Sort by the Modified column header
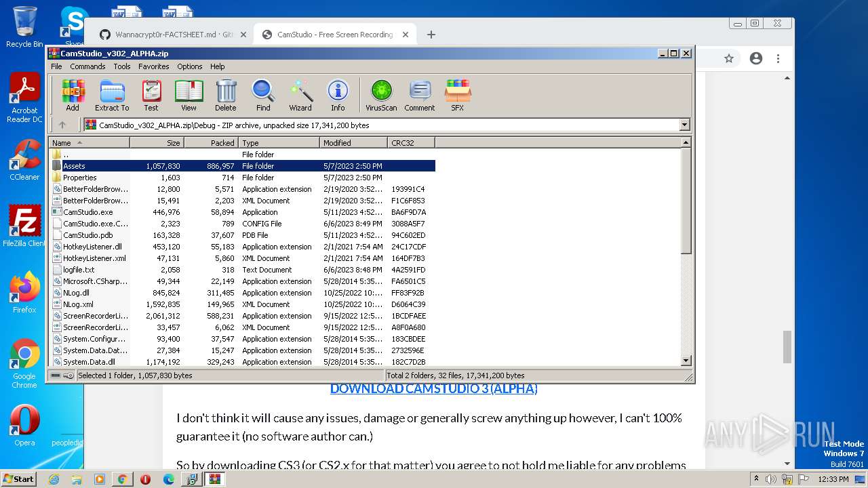The image size is (868, 488). click(x=354, y=143)
